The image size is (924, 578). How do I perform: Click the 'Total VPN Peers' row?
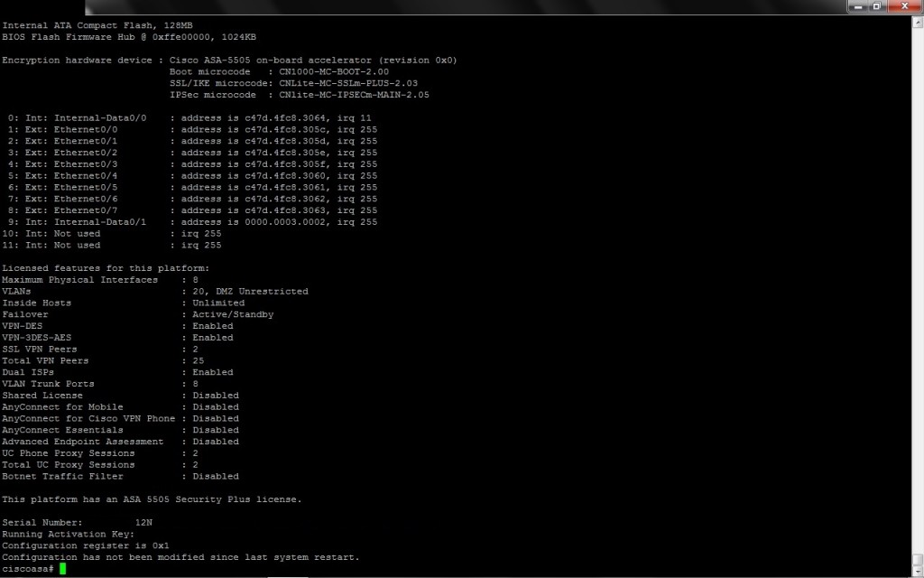(x=103, y=360)
